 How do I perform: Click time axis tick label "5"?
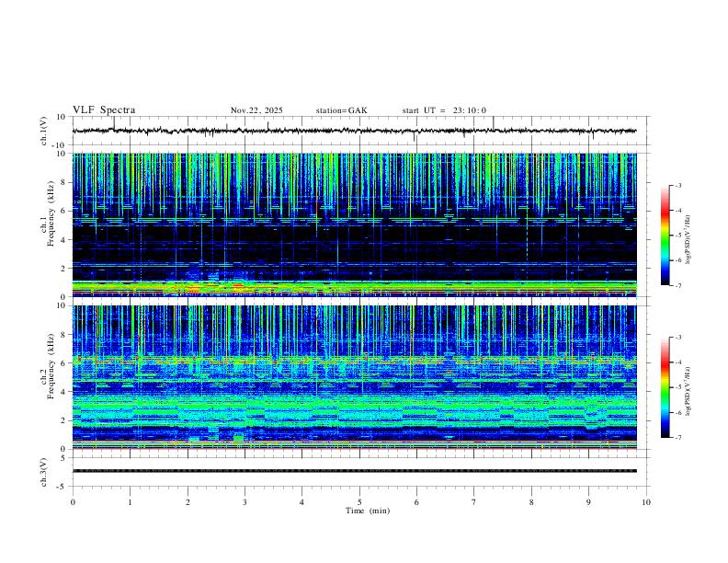point(359,502)
